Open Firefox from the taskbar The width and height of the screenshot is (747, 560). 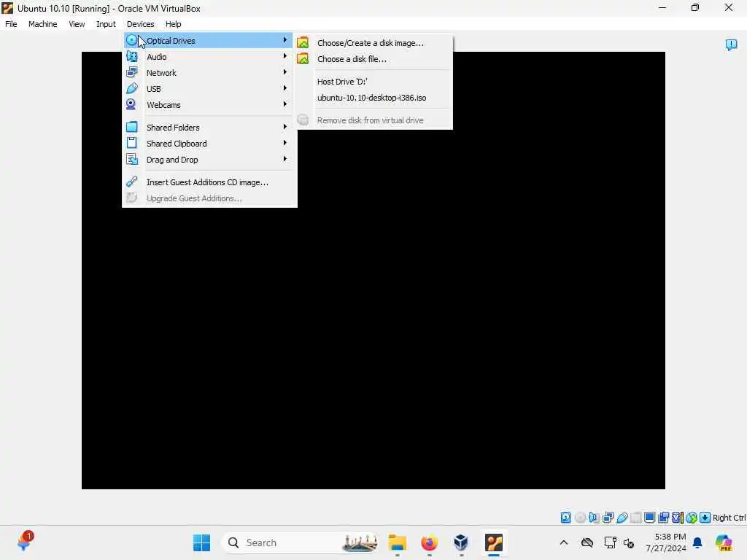pos(429,542)
